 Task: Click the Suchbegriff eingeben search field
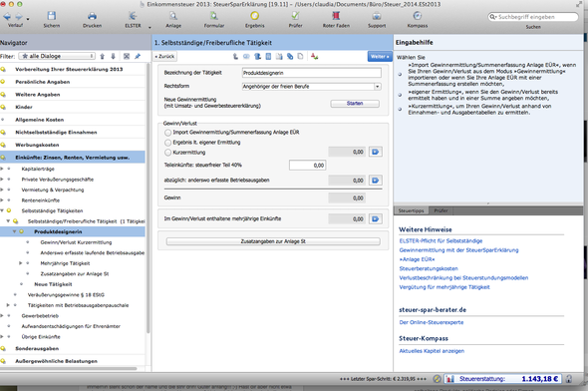click(x=533, y=17)
